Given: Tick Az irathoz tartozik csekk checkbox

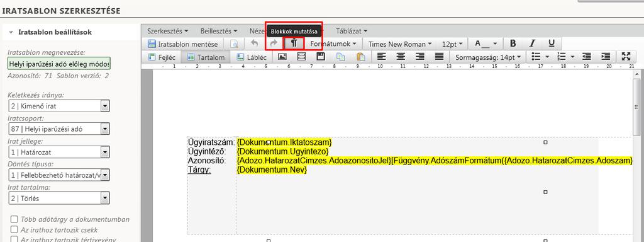Looking at the screenshot, I should 14,229.
